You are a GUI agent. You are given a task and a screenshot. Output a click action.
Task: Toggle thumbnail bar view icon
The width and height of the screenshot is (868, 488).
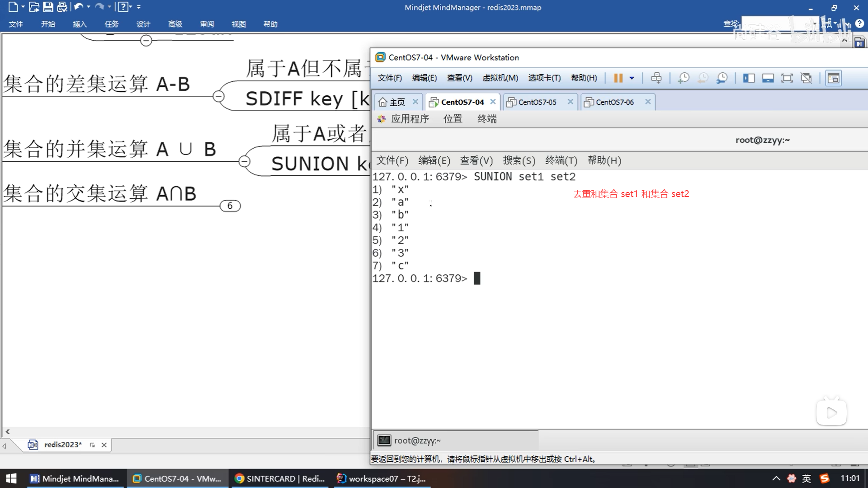[x=768, y=78]
